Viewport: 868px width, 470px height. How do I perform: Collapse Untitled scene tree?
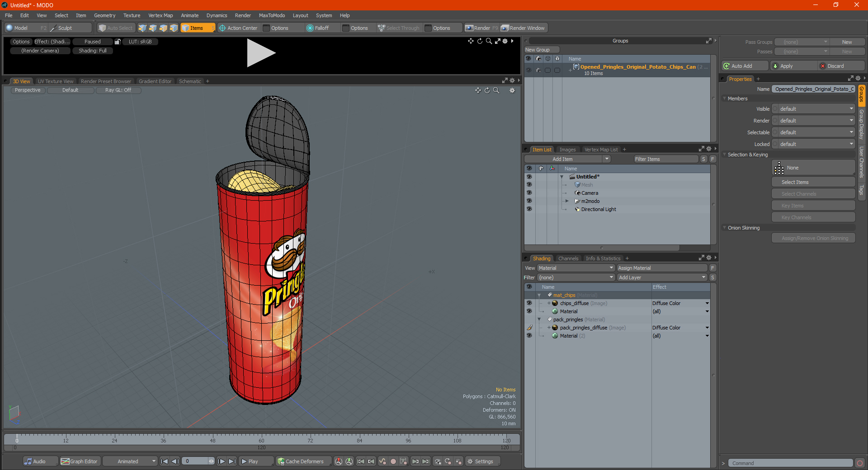pos(562,177)
